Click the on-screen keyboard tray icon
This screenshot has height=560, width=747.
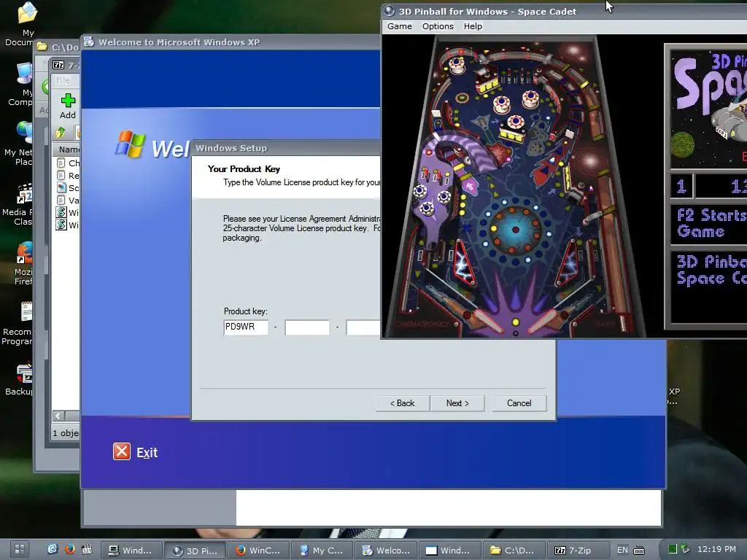click(639, 550)
